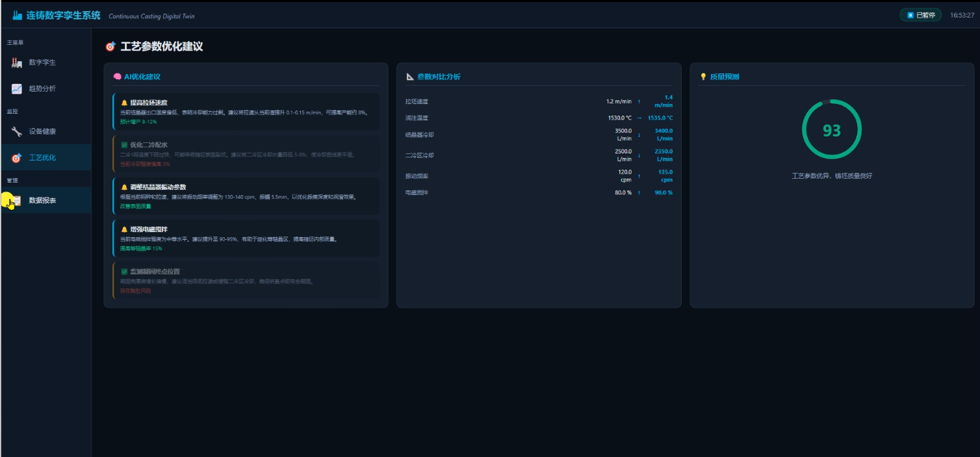Click the right arrow in 浇注温度 row
980x457 pixels.
[639, 118]
